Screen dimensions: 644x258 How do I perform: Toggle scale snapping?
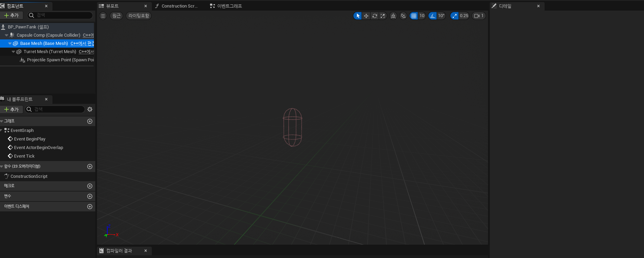pos(454,16)
